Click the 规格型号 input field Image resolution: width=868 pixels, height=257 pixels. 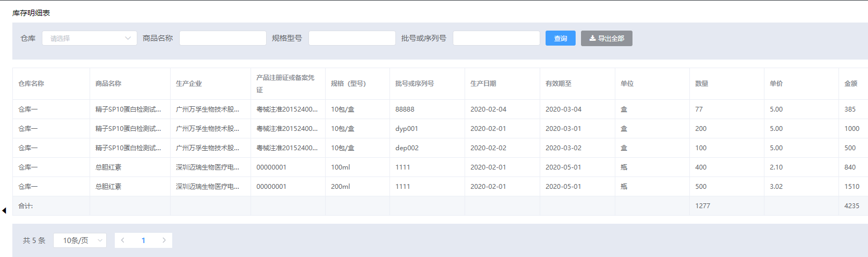point(352,38)
